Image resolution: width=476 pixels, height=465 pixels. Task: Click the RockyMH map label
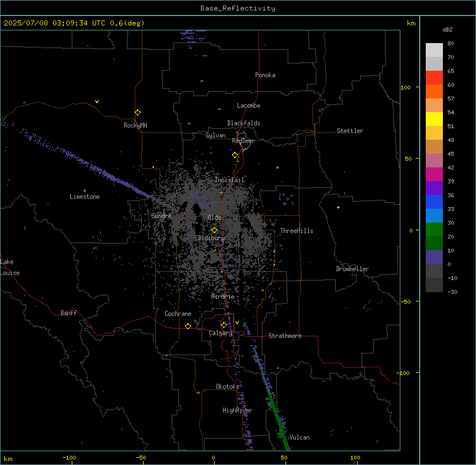point(135,125)
